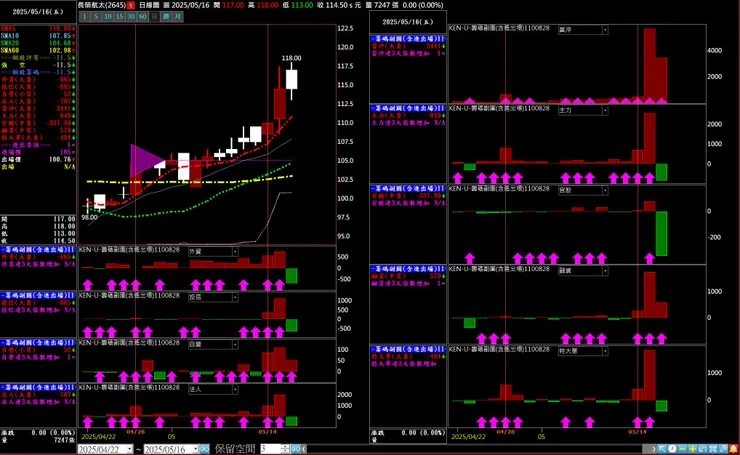Click the SMA5 value row
Viewport: 740px width, 455px height.
[38, 28]
